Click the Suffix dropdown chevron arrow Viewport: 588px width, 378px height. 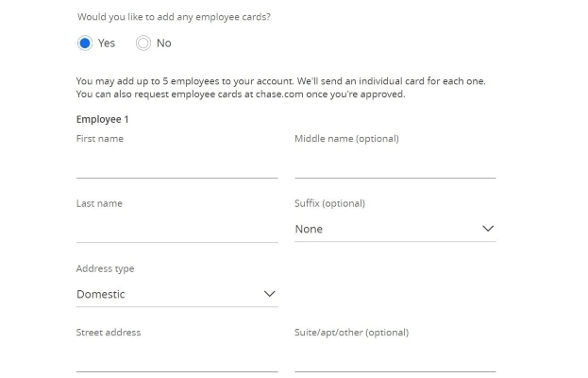tap(488, 229)
